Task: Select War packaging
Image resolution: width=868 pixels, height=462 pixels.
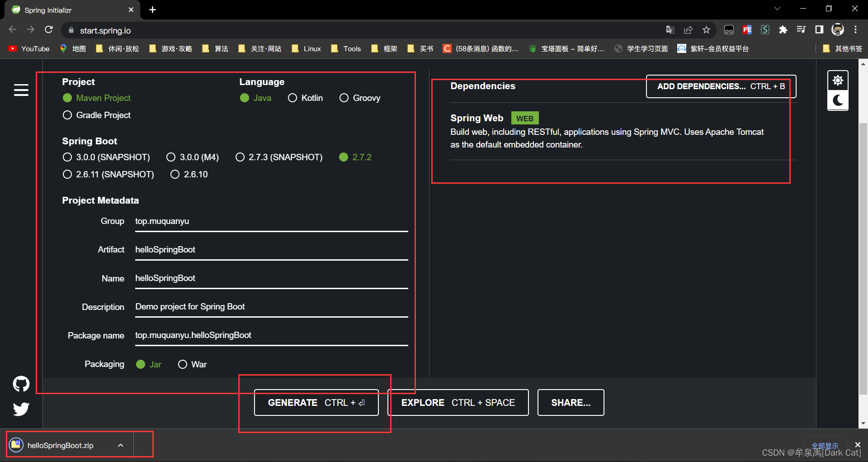Action: pos(193,364)
